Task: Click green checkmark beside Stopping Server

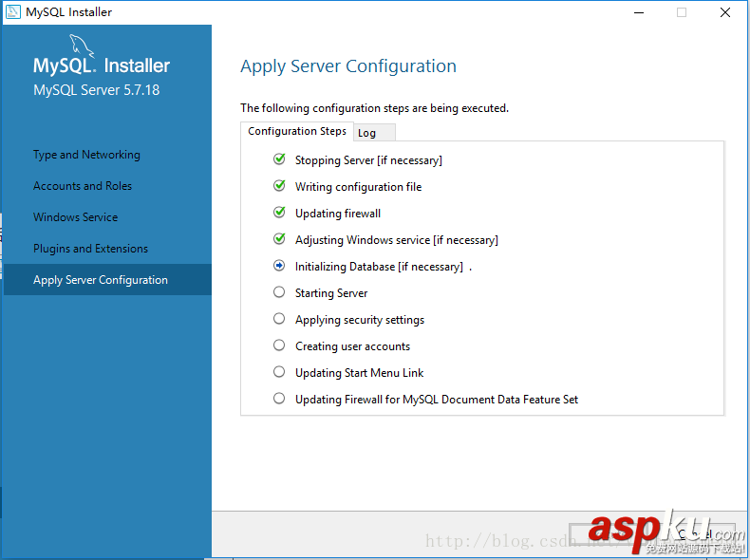Action: (x=279, y=159)
